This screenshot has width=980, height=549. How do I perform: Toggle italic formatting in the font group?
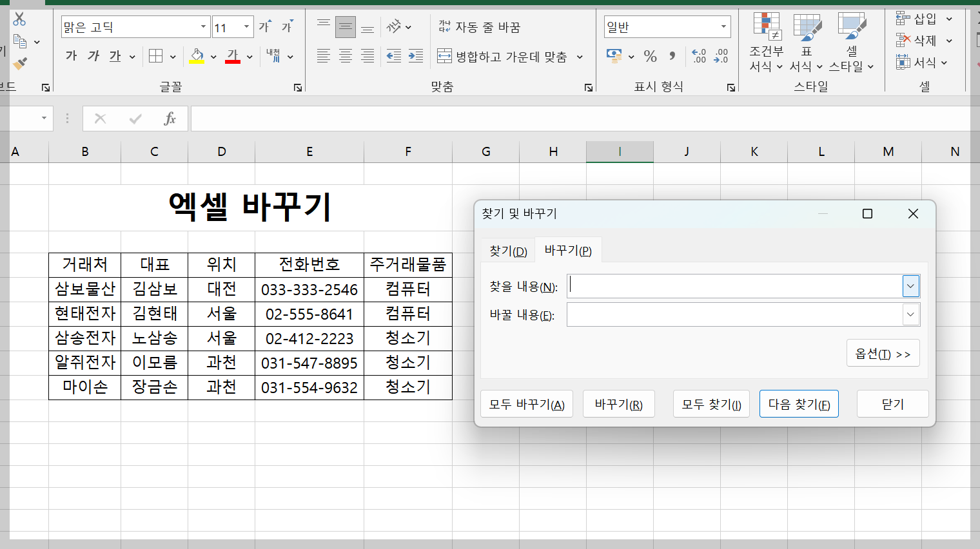92,57
